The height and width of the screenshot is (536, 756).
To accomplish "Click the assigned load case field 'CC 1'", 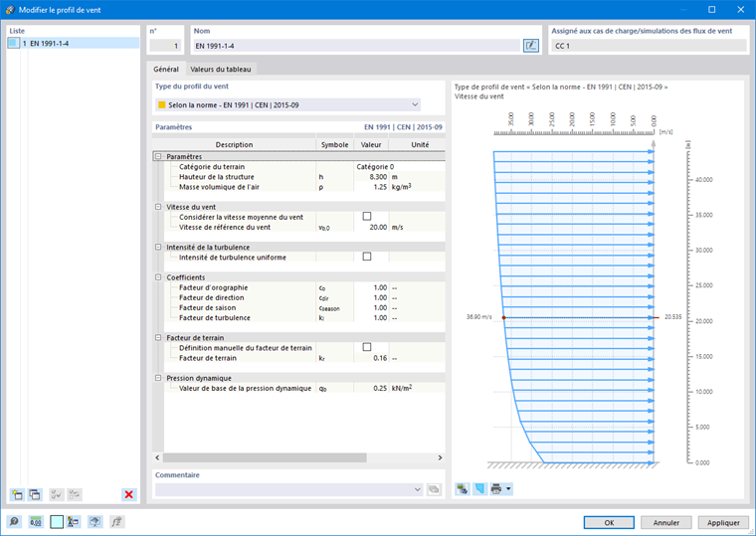I will 649,46.
